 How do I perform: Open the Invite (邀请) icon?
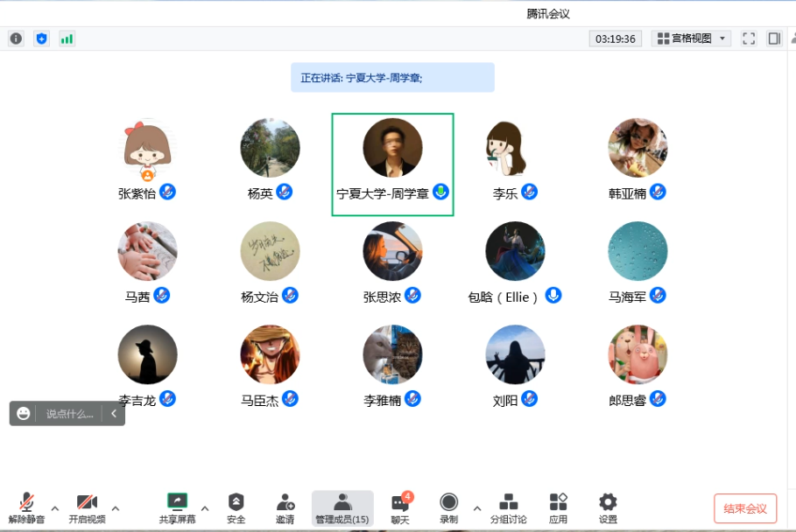(x=285, y=507)
